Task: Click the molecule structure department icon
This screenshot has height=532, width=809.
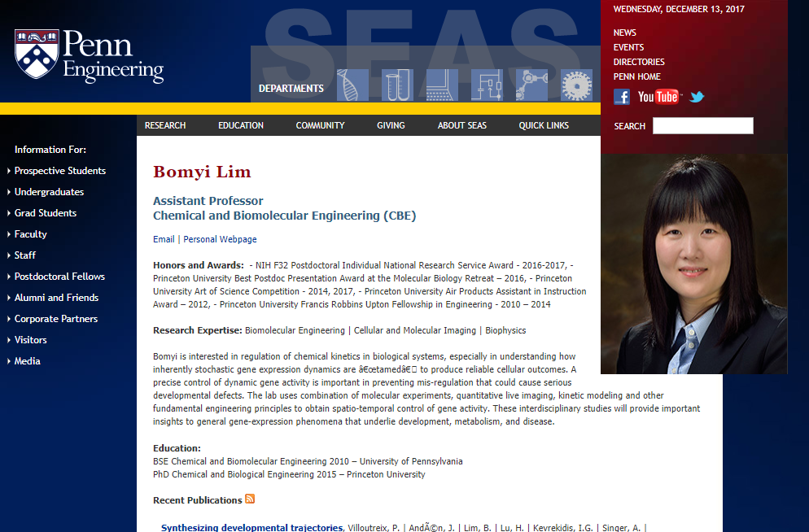Action: (532, 85)
